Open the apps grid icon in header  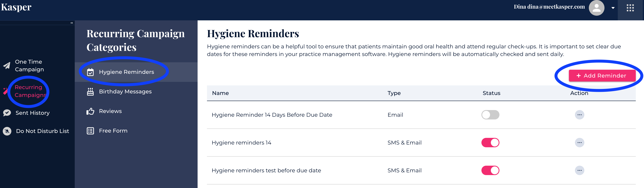coord(630,8)
